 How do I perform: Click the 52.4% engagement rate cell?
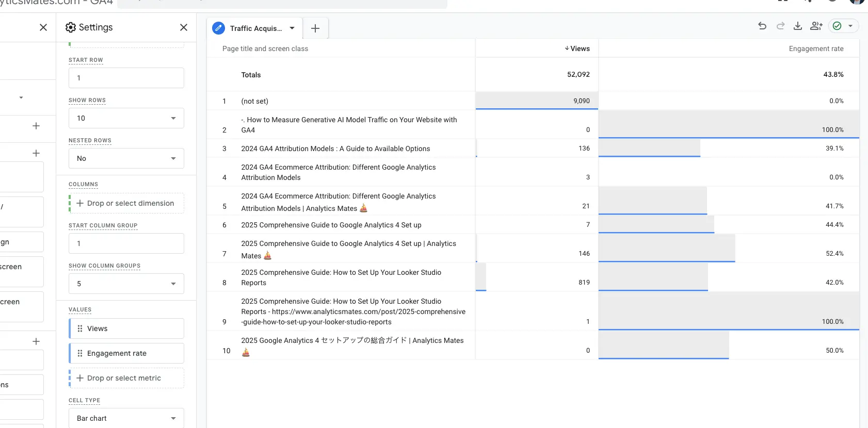729,249
